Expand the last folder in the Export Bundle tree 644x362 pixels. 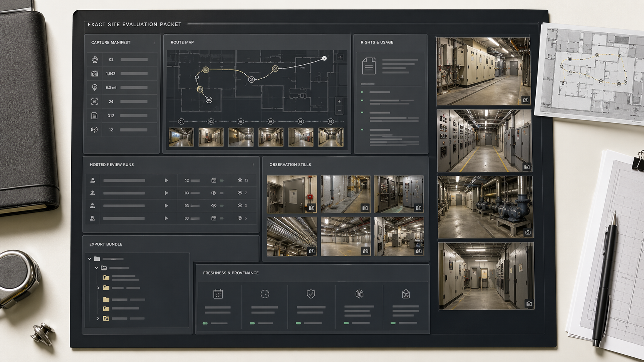tap(98, 319)
